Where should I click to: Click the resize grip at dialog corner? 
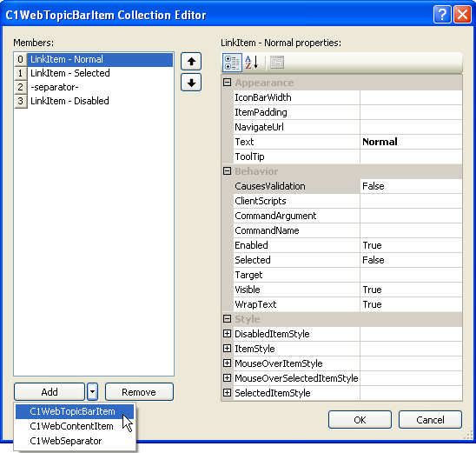click(x=469, y=436)
